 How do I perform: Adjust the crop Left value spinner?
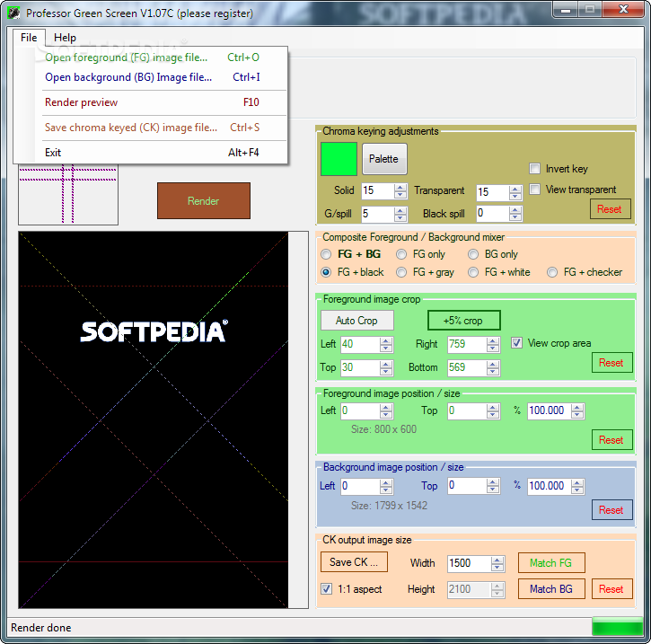tap(386, 345)
